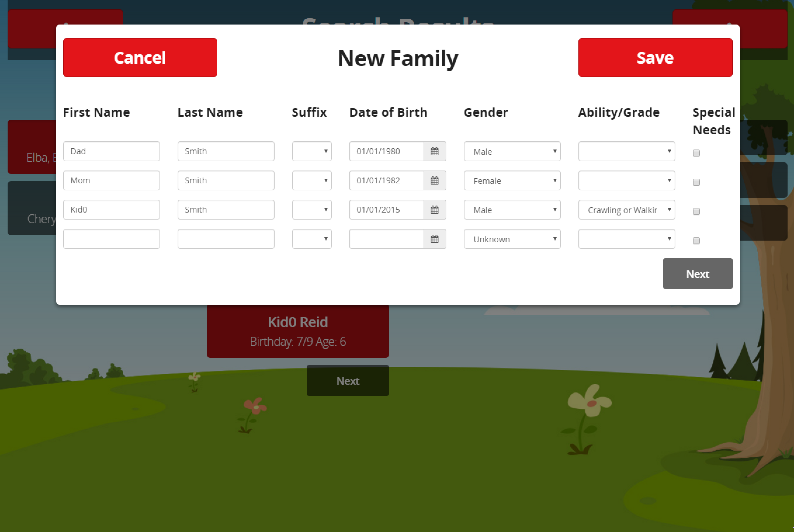
Task: Open Dad's Gender dropdown showing Male
Action: point(512,151)
